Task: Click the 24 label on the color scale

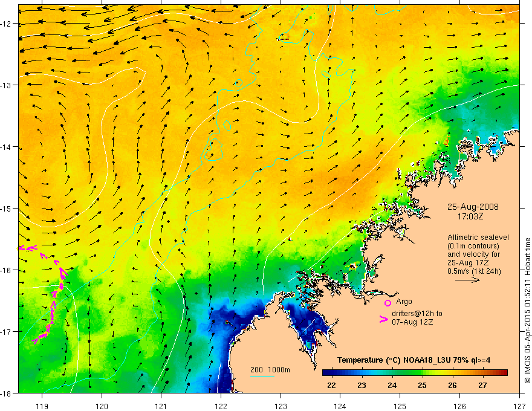Action: click(392, 385)
